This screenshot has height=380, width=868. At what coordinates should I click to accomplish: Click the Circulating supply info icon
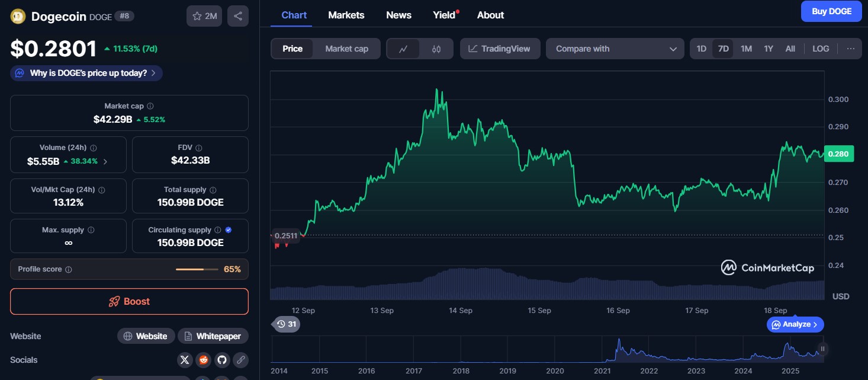click(218, 230)
